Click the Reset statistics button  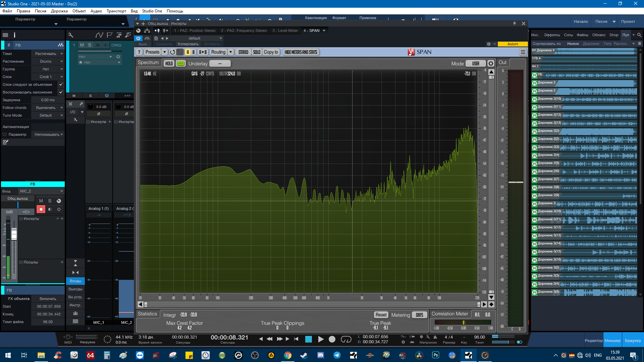[x=381, y=315]
